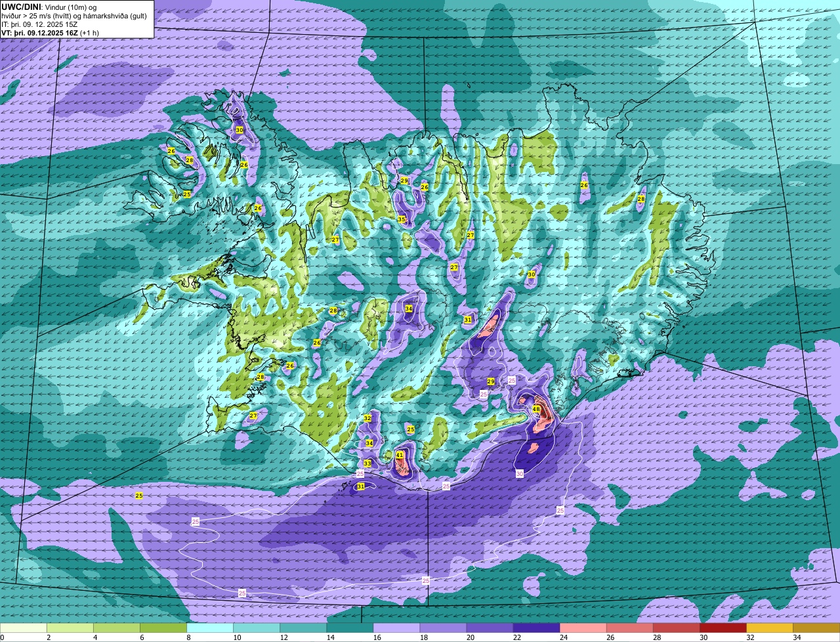The image size is (840, 642).
Task: Select the salmon 26–28 legend swatch
Action: pos(629,628)
